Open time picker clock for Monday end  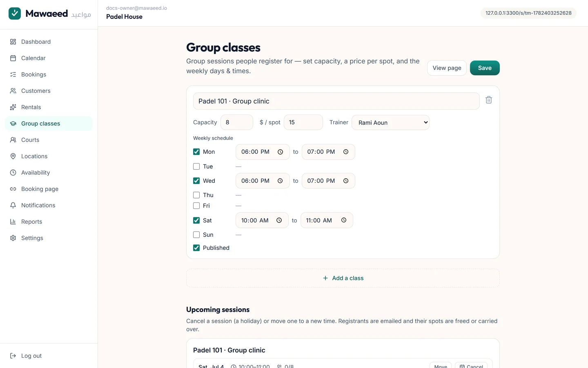[346, 152]
